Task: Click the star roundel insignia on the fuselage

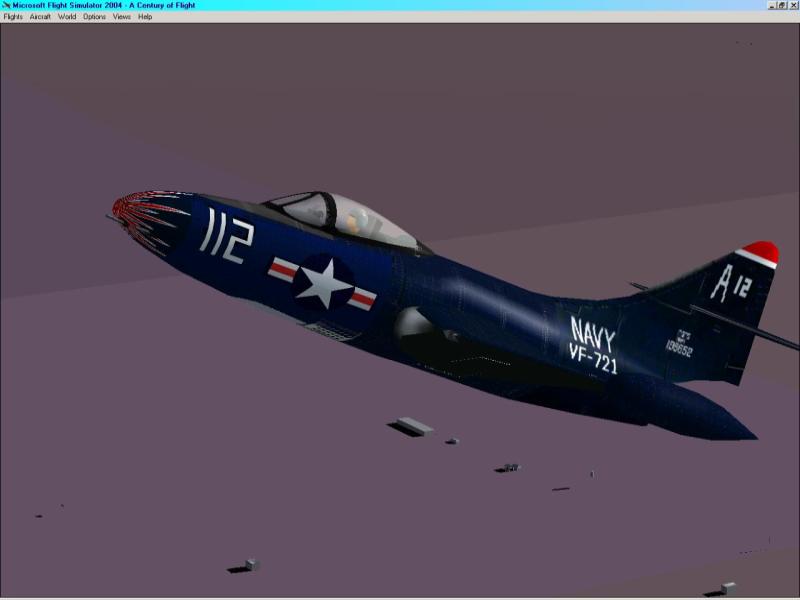Action: (x=322, y=284)
